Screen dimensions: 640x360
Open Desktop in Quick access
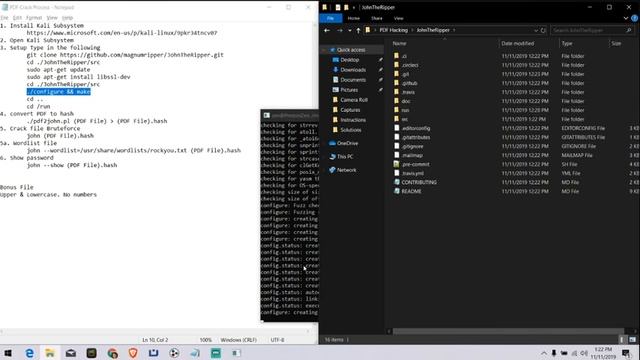tap(349, 60)
